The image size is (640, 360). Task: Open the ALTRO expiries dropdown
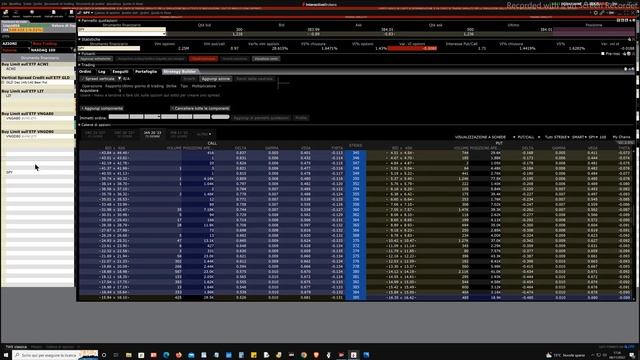[204, 134]
